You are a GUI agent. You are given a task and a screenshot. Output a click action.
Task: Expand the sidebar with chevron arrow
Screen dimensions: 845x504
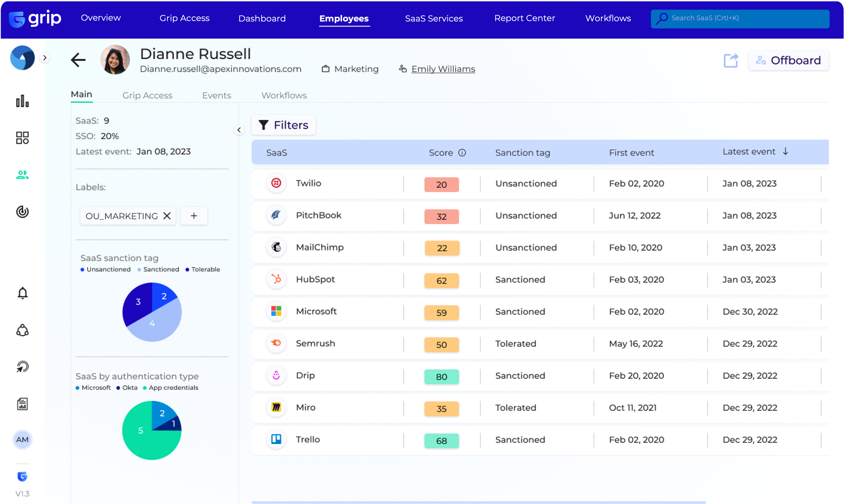click(x=44, y=58)
